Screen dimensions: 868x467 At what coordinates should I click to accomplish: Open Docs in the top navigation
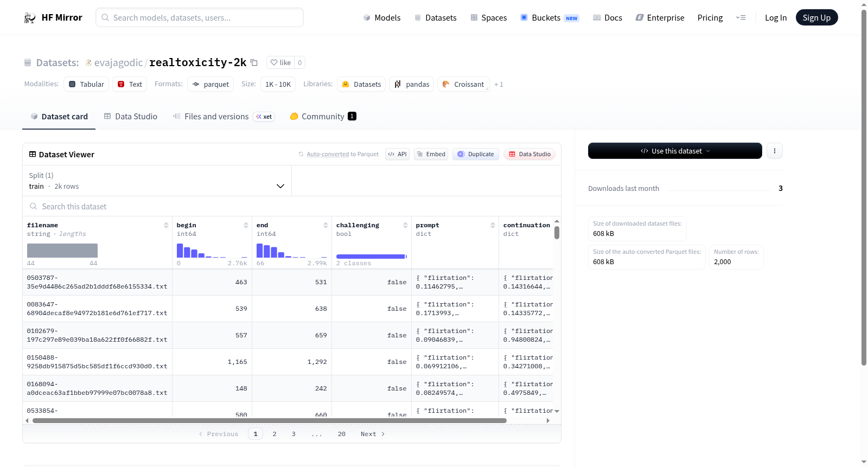[x=608, y=18]
